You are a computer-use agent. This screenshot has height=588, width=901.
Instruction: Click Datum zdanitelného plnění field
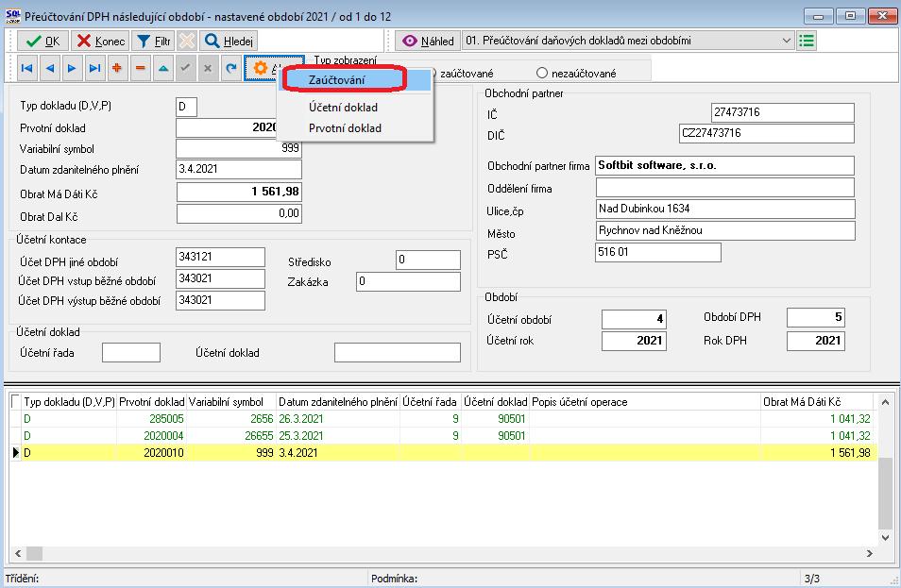tap(238, 169)
